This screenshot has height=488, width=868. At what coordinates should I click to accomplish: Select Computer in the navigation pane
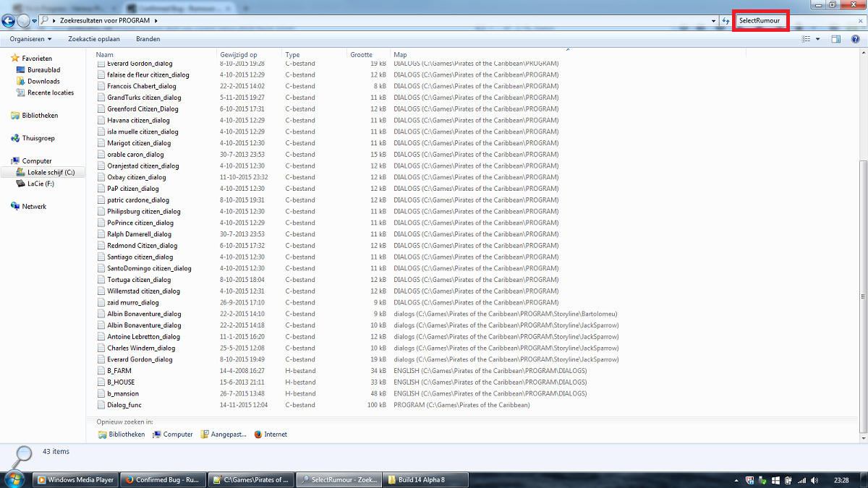[x=37, y=161]
